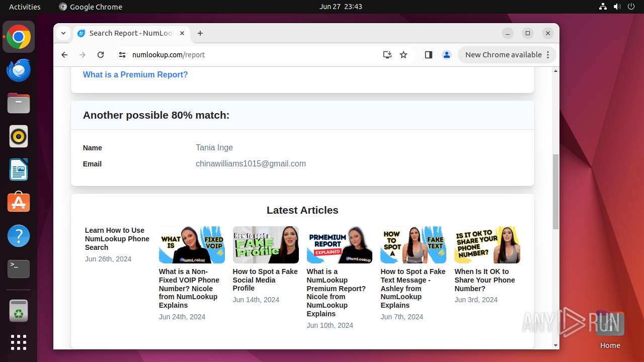This screenshot has width=644, height=362.
Task: Launch Google Chrome from the dock
Action: pyautogui.click(x=19, y=37)
